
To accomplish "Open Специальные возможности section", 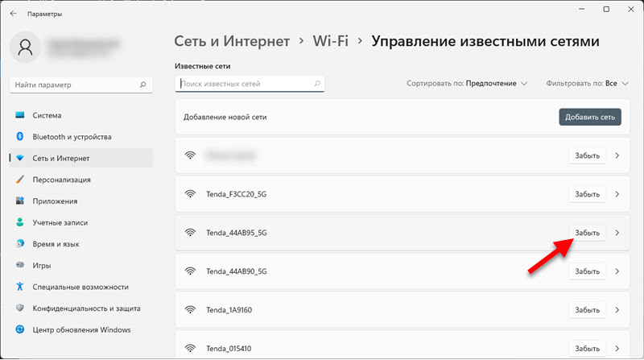I will (80, 287).
